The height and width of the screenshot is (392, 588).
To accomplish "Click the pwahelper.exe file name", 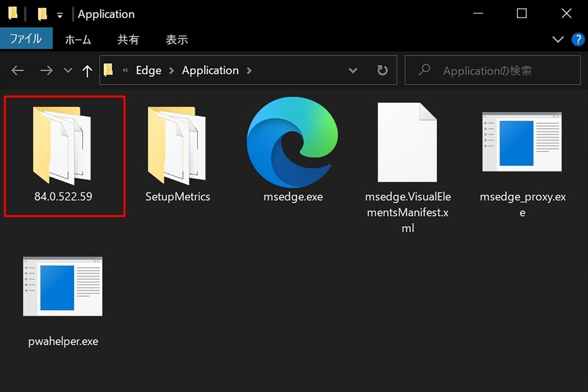I will click(x=63, y=342).
